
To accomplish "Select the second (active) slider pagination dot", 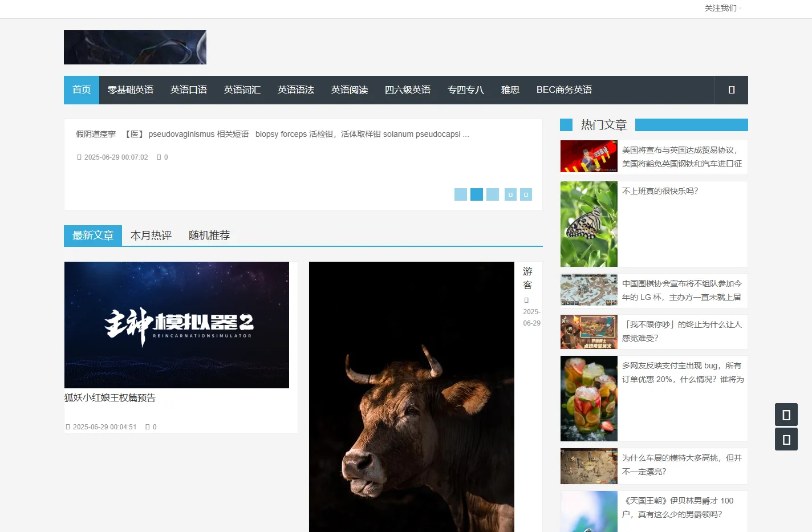I will pos(477,194).
